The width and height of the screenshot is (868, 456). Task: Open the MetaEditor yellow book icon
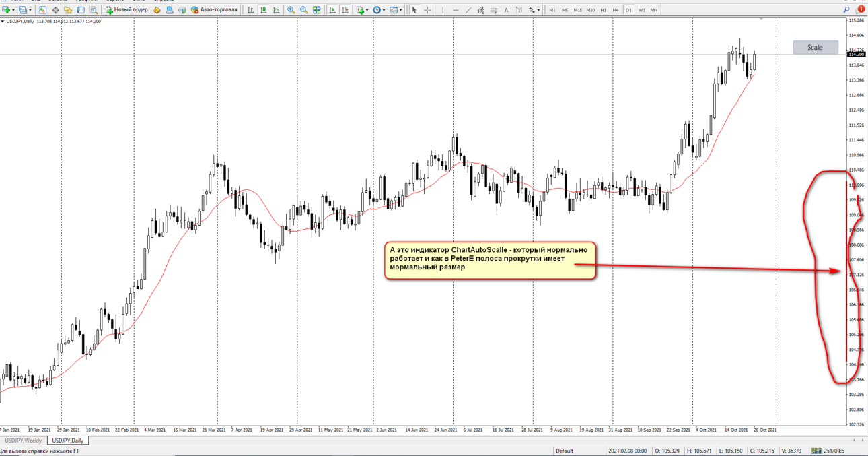157,10
